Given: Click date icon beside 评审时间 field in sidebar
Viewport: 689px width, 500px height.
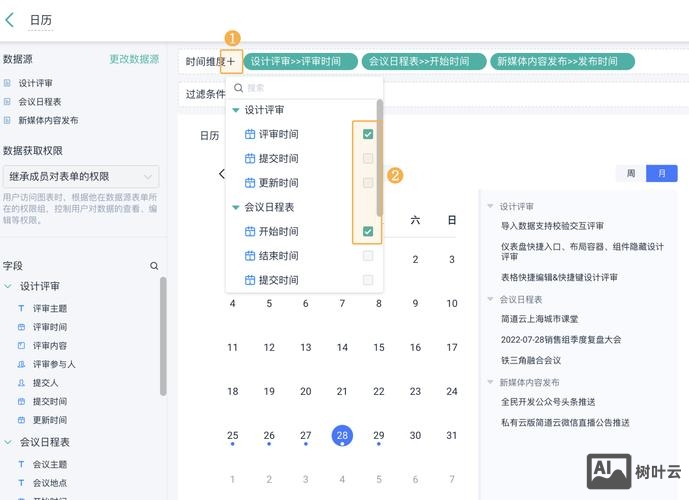Looking at the screenshot, I should (21, 327).
